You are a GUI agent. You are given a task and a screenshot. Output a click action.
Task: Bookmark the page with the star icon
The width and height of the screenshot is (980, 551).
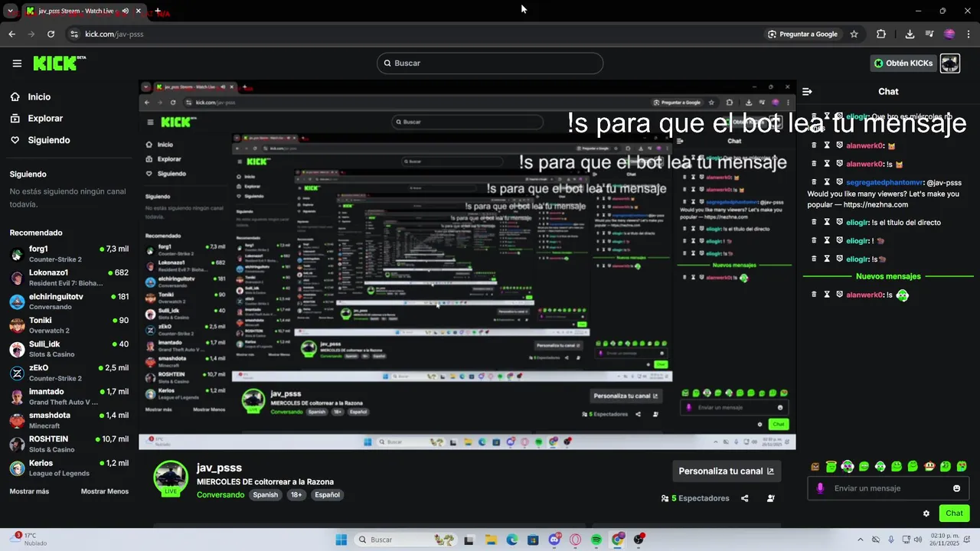point(854,34)
